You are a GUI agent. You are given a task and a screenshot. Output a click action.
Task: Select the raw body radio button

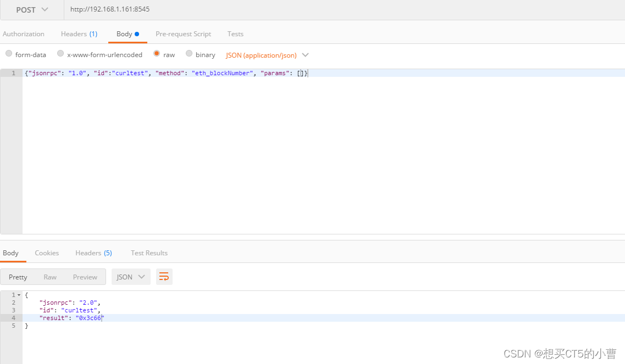[x=157, y=54]
